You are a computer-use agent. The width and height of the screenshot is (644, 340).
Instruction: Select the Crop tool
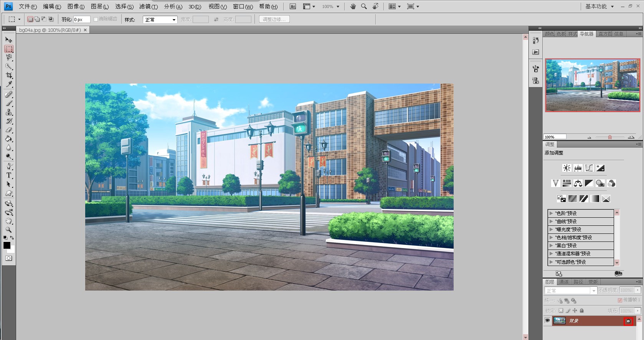pos(8,76)
